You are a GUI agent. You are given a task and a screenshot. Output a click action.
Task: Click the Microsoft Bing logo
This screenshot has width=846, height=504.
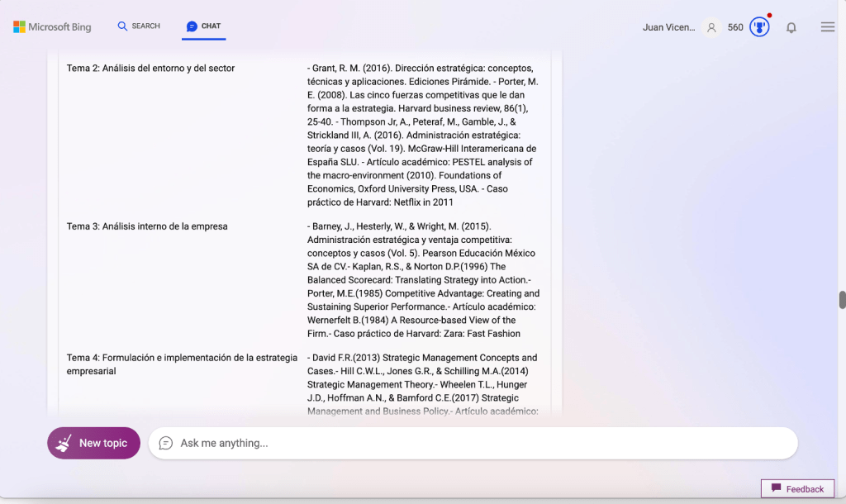pos(52,27)
